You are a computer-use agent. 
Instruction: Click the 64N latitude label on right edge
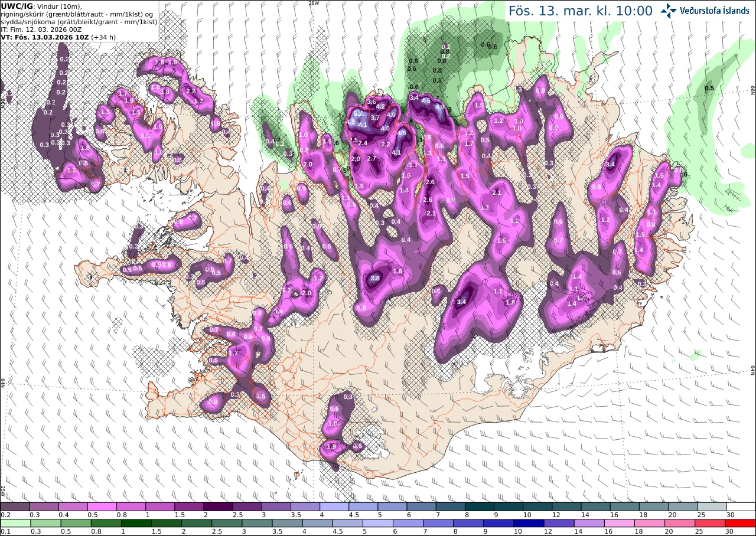point(753,370)
